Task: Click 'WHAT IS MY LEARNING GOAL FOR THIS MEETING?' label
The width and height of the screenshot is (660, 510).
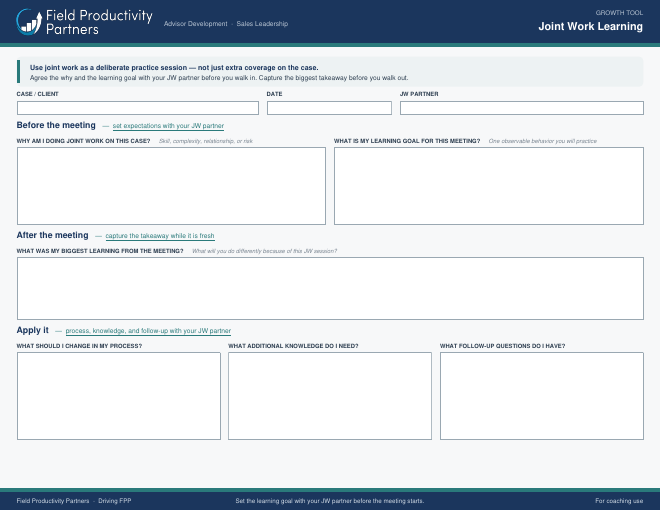Action: pyautogui.click(x=407, y=141)
